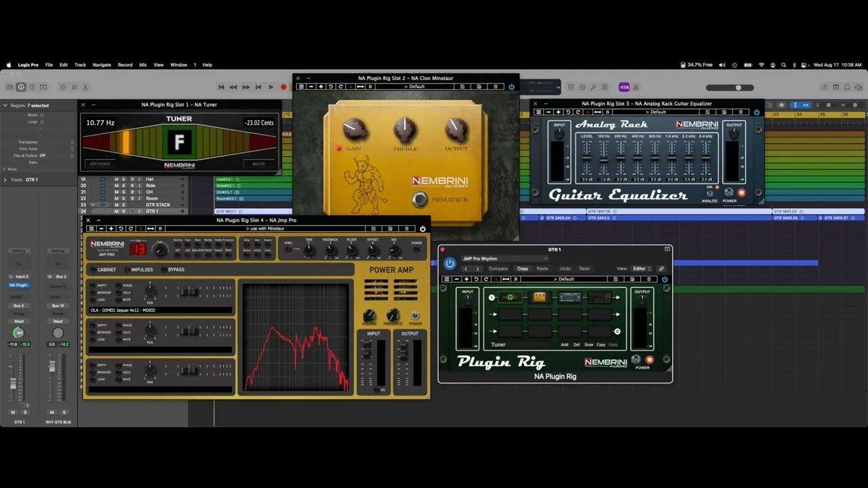This screenshot has width=868, height=488.
Task: Click the GTR 1 channel strip volume fader
Action: 13,384
